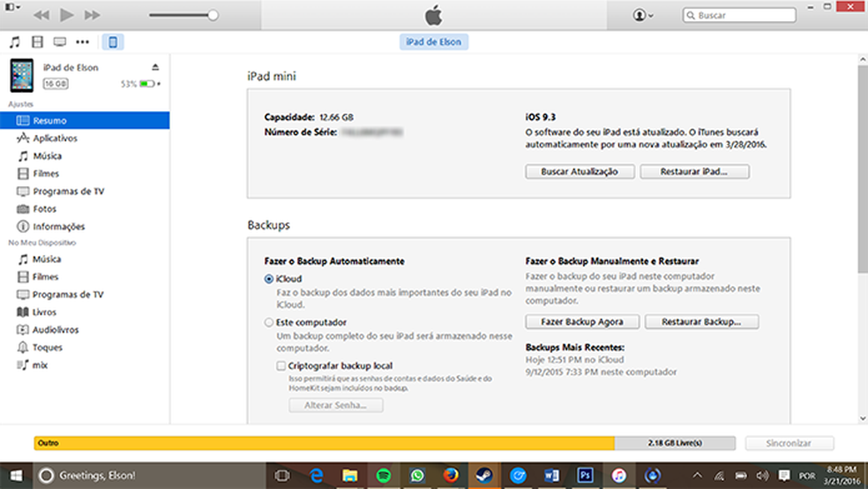
Task: Open Livros on device
Action: 85,312
